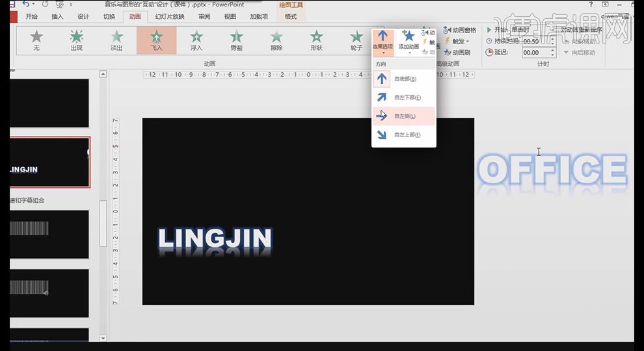The width and height of the screenshot is (644, 351).
Task: Choose direction 自左侧 (From Left)
Action: [x=403, y=116]
